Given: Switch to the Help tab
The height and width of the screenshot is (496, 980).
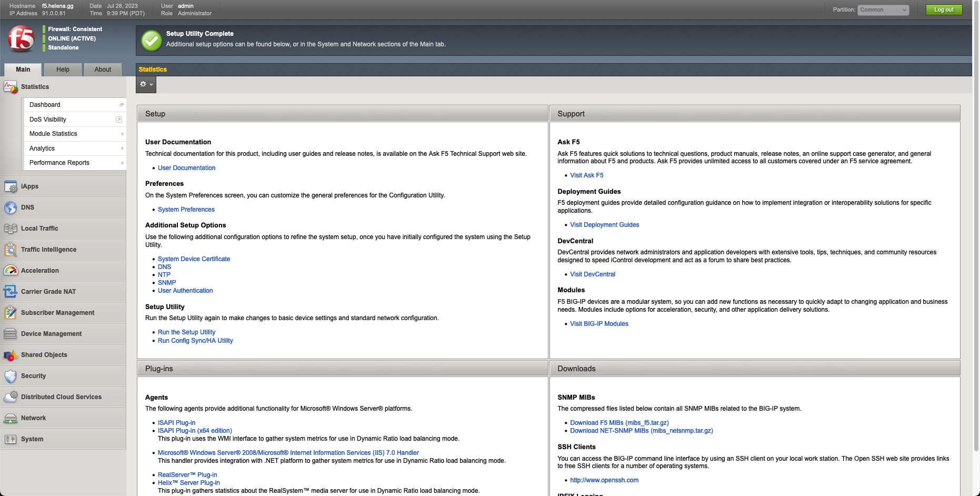Looking at the screenshot, I should 63,70.
